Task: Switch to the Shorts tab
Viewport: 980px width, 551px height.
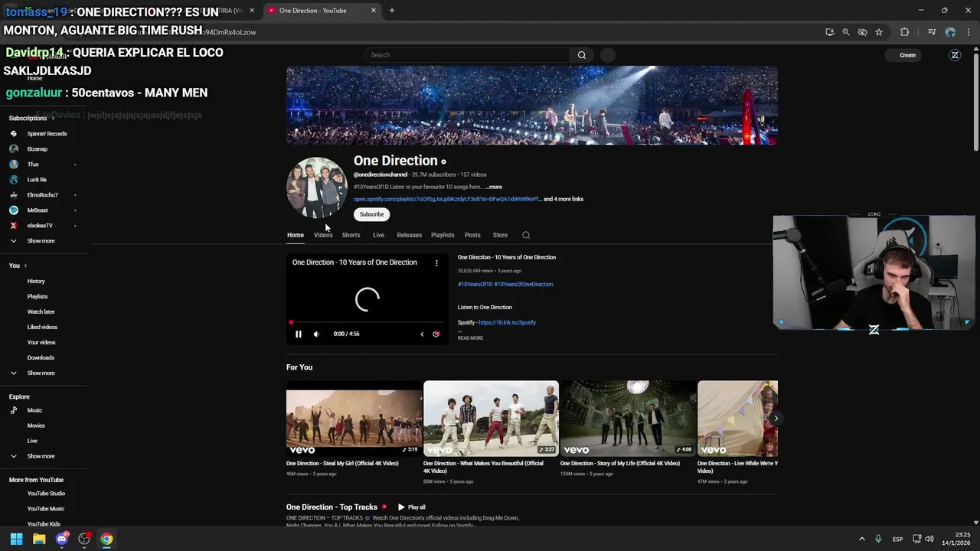Action: [x=351, y=235]
